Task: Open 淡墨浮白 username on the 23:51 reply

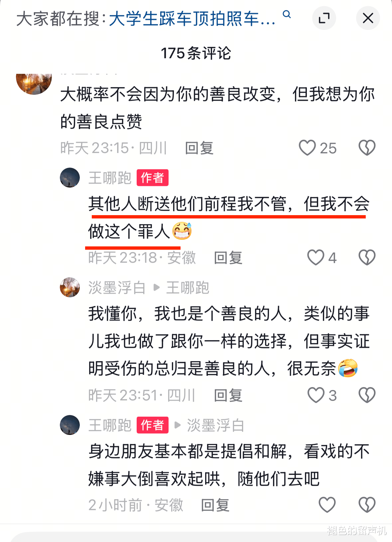Action: click(x=117, y=288)
